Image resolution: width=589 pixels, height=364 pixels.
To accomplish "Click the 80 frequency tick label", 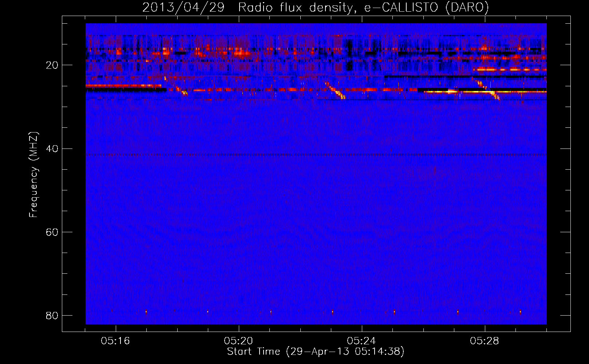I will (52, 316).
